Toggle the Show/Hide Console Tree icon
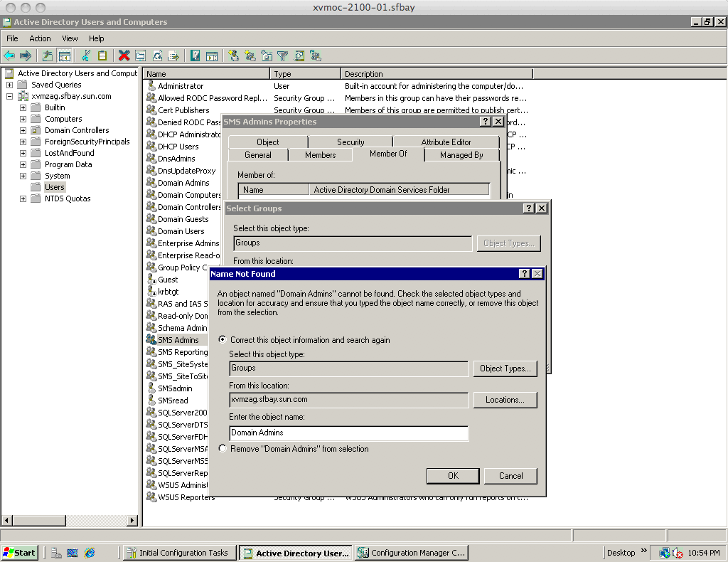 point(65,56)
